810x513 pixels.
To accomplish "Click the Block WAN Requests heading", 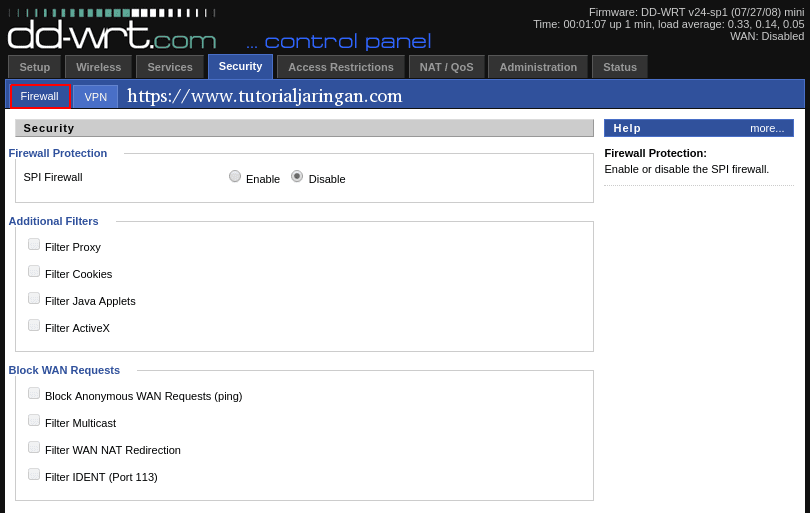I will point(64,370).
